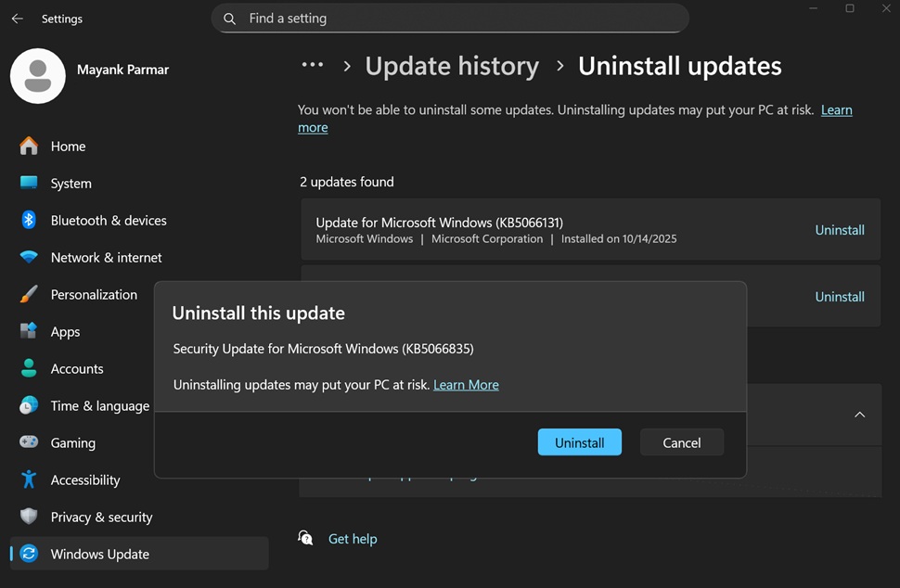Image resolution: width=900 pixels, height=588 pixels.
Task: Click the Get help icon
Action: 305,538
